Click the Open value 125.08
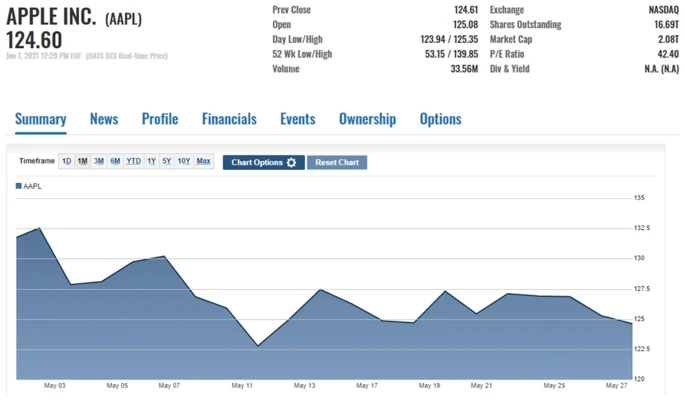Viewport: 685px width, 404px height. (x=466, y=24)
